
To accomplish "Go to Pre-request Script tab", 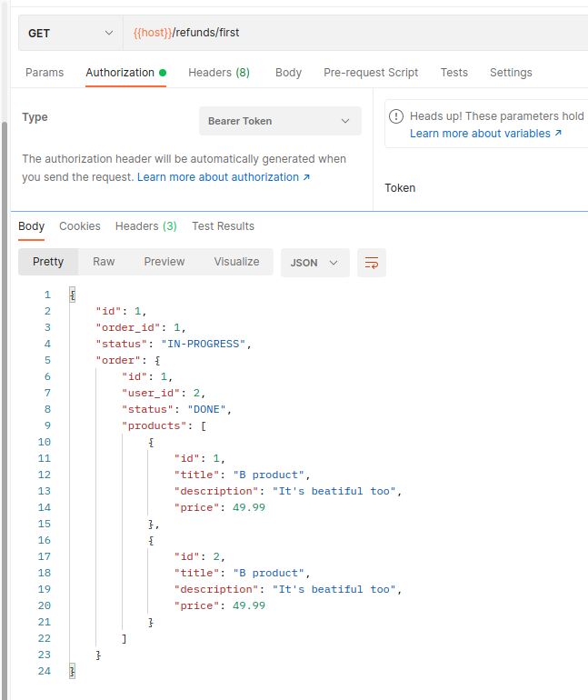I will tap(371, 73).
